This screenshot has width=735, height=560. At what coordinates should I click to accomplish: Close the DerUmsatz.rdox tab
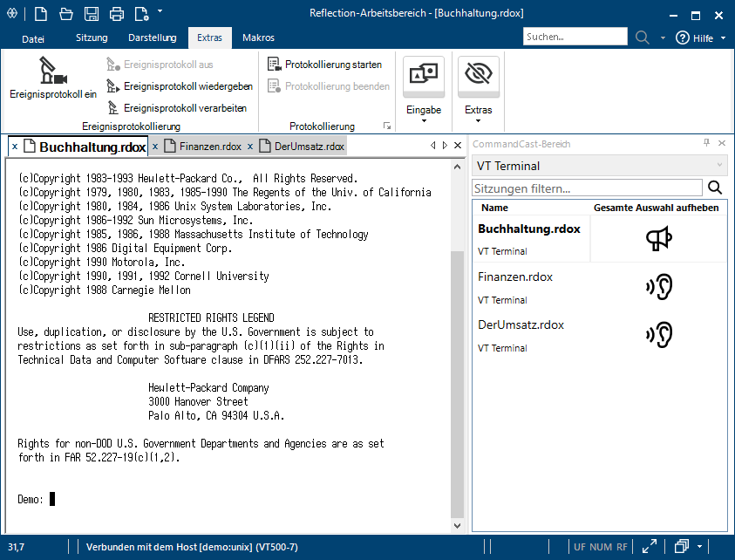click(x=250, y=147)
